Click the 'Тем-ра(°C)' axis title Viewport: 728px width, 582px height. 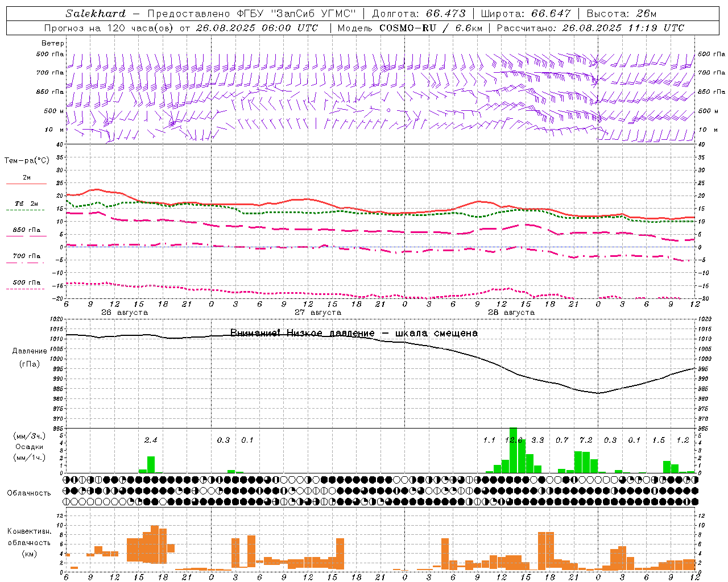pyautogui.click(x=27, y=161)
